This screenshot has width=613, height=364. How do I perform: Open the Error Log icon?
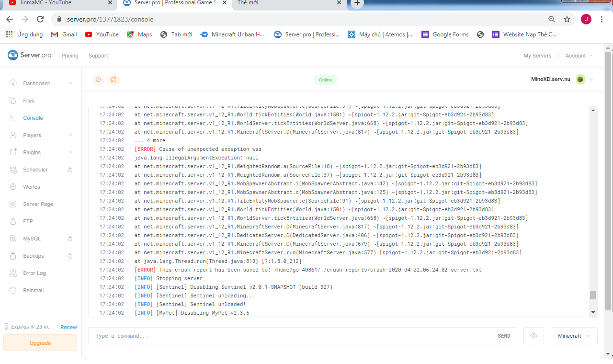(13, 273)
